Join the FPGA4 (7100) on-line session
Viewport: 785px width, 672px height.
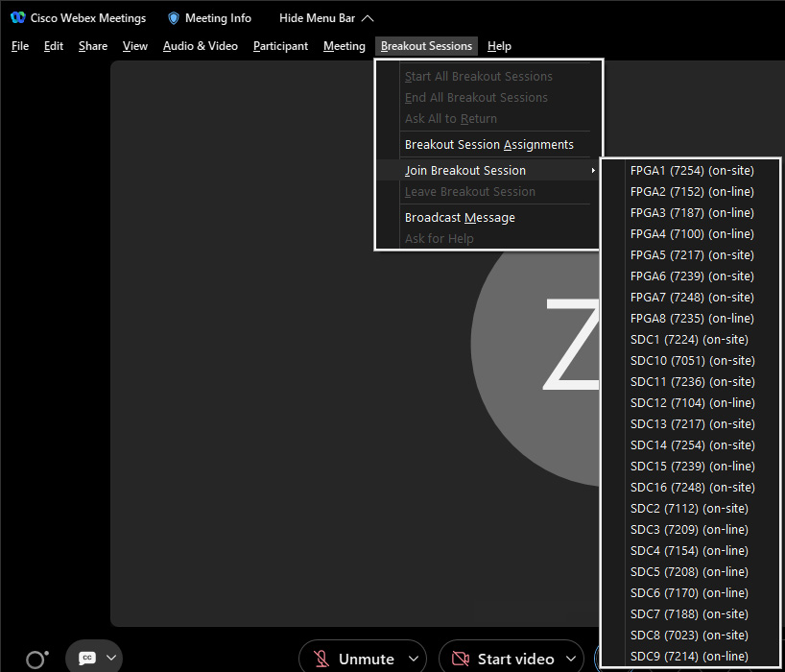click(x=692, y=234)
